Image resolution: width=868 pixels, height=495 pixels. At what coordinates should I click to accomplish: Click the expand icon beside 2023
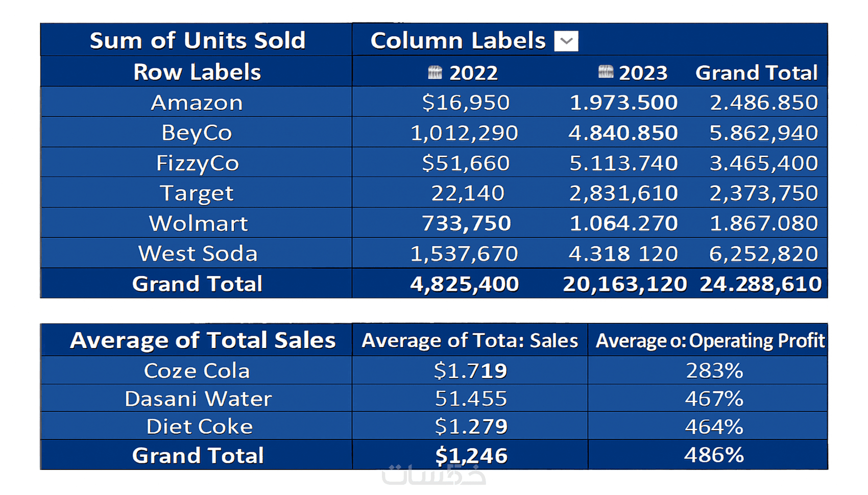606,72
